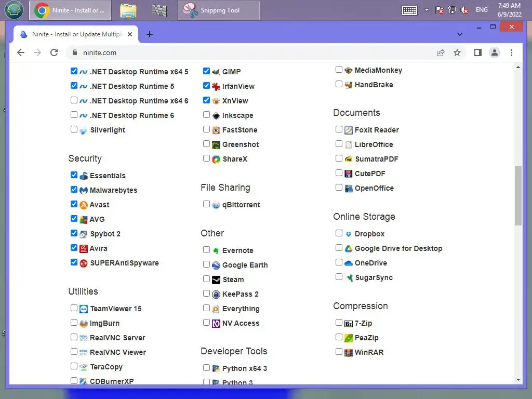Click the Google Earth icon
Image resolution: width=532 pixels, height=399 pixels.
(x=216, y=265)
